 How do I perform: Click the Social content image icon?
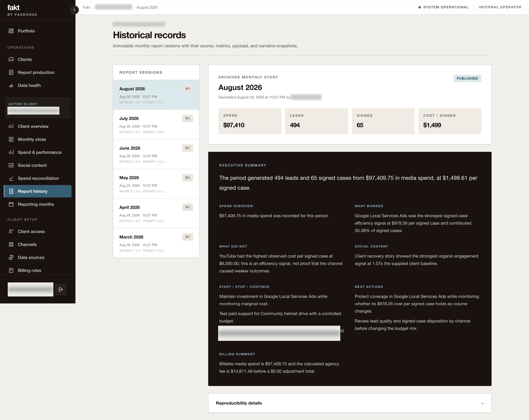[x=11, y=165]
